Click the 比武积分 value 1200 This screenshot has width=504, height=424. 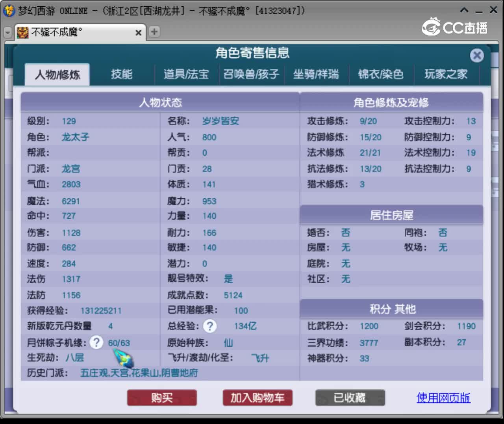(369, 326)
